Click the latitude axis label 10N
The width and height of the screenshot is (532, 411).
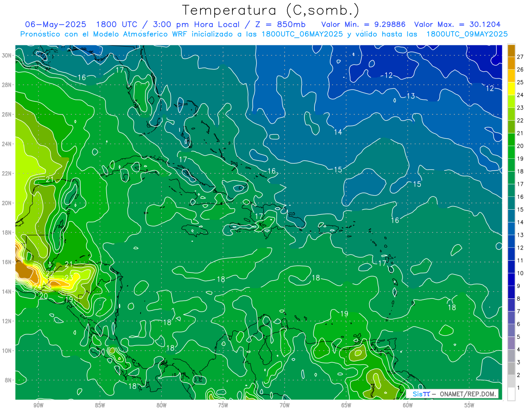point(7,350)
